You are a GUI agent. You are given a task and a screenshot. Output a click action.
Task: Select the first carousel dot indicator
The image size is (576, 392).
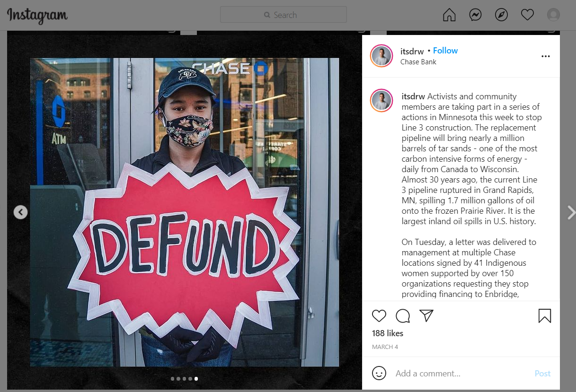tap(172, 379)
